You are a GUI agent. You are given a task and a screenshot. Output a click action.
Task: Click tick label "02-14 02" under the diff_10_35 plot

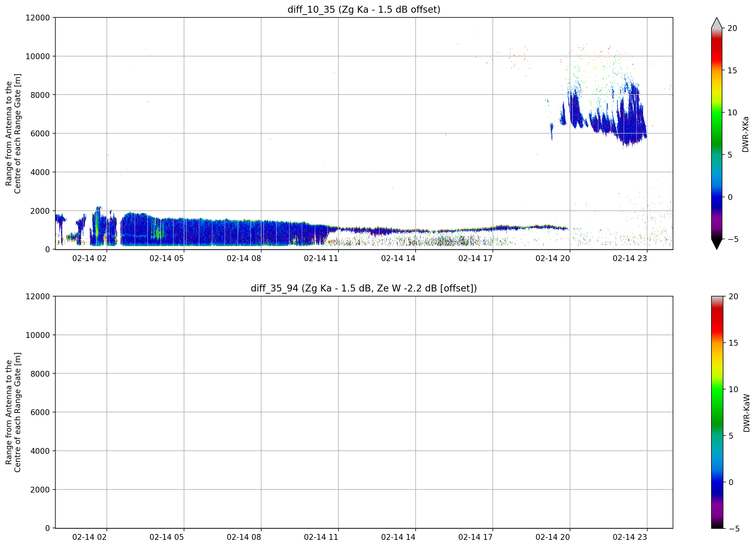click(x=89, y=259)
